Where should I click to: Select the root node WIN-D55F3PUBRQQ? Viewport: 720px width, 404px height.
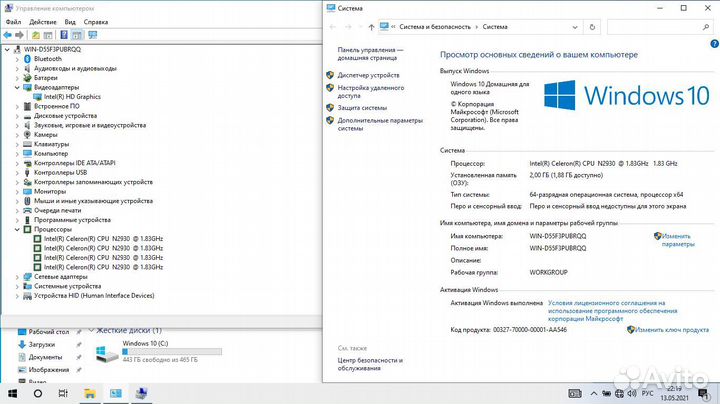coord(52,49)
